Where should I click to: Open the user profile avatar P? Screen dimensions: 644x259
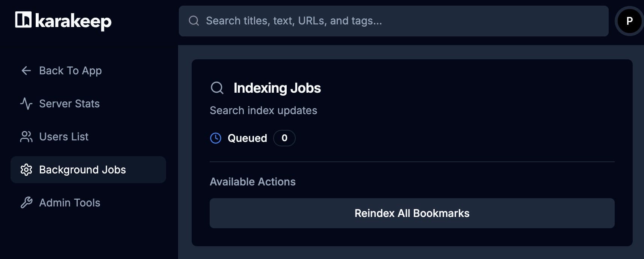tap(629, 21)
